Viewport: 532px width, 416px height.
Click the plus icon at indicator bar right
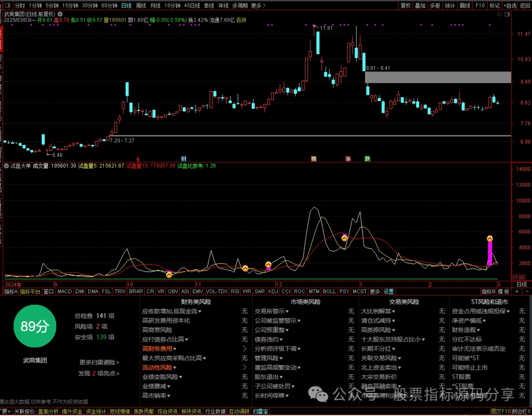[x=517, y=292]
